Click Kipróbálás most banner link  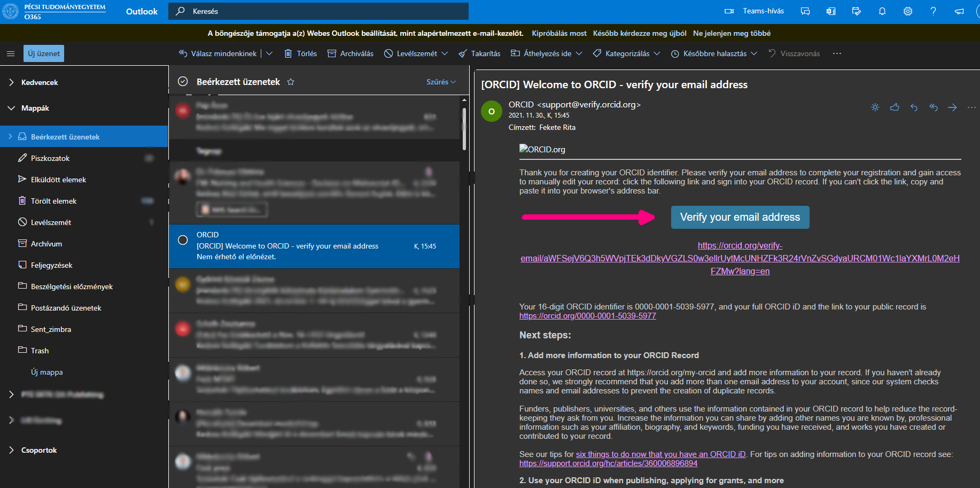coord(559,33)
